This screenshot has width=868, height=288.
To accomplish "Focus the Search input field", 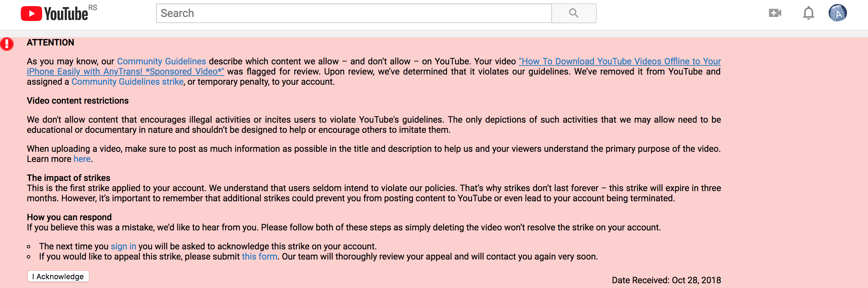I will (354, 13).
